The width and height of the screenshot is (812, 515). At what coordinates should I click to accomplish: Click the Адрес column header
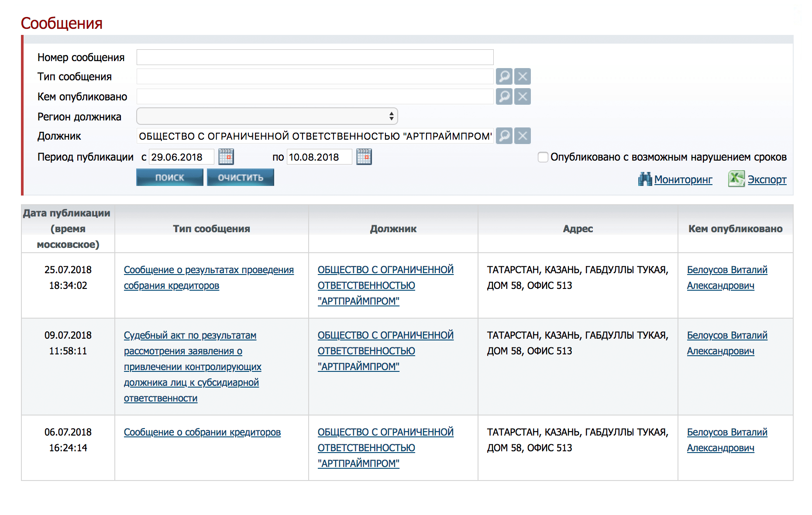coord(578,229)
